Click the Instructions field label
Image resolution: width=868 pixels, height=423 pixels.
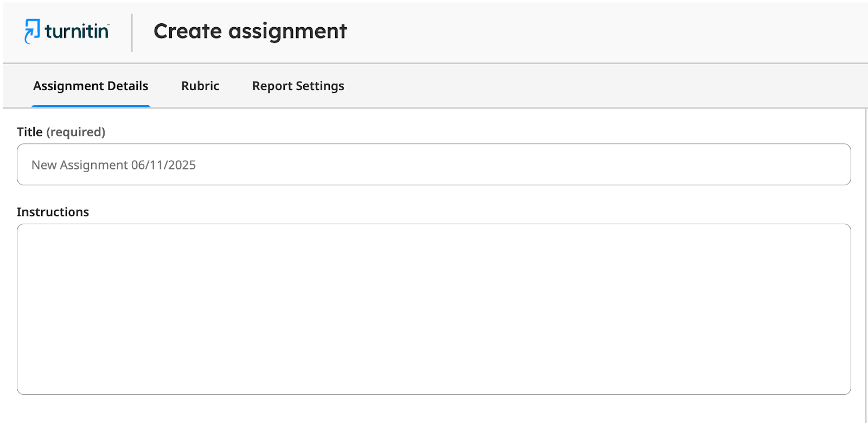pyautogui.click(x=53, y=212)
